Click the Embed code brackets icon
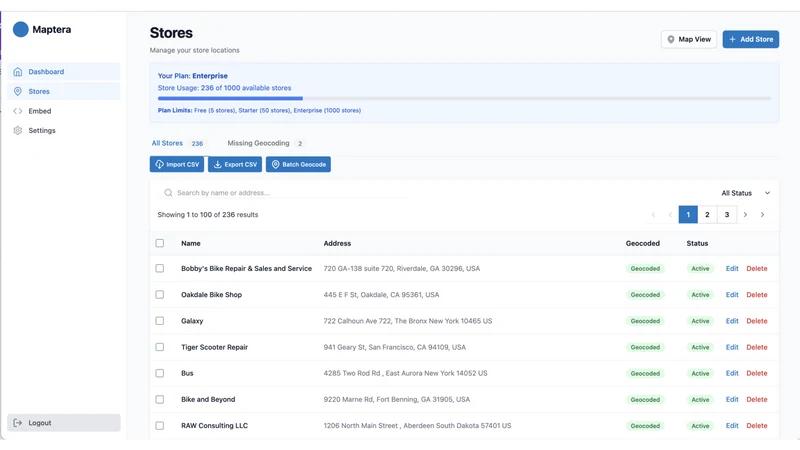Image resolution: width=800 pixels, height=450 pixels. pyautogui.click(x=18, y=111)
